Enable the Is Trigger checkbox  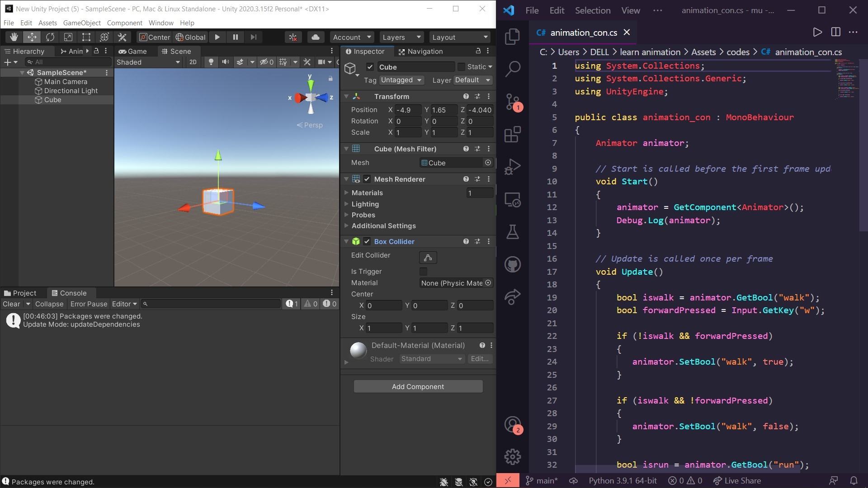[x=423, y=272]
